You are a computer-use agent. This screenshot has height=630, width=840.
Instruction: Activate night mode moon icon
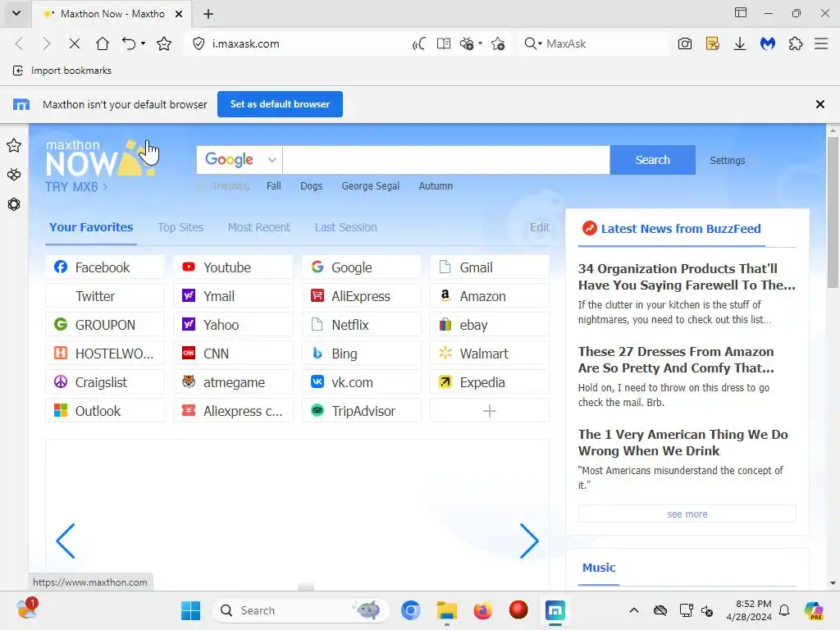[419, 44]
